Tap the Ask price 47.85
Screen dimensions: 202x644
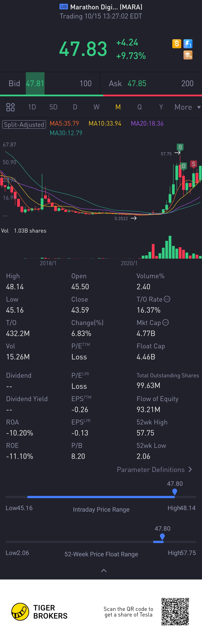137,83
